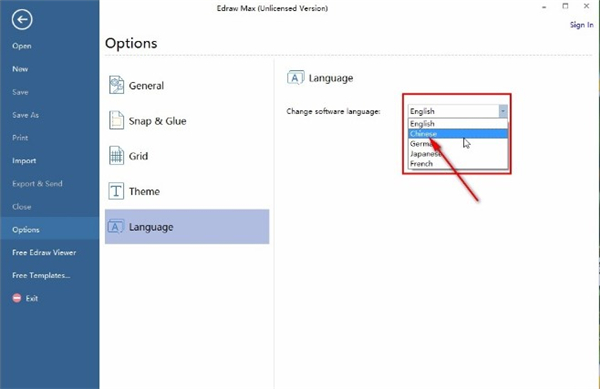This screenshot has width=600, height=389.
Task: Click Open in the file sidebar
Action: click(22, 46)
